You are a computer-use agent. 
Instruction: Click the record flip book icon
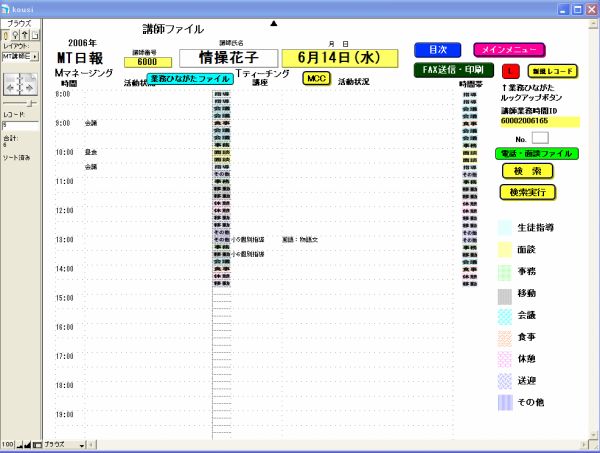point(21,84)
